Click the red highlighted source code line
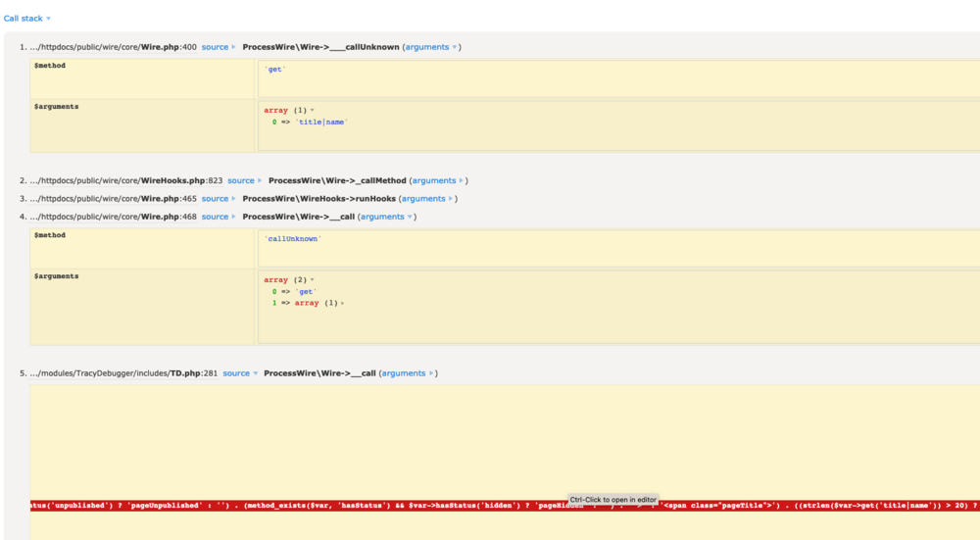The image size is (980, 540). click(294, 506)
